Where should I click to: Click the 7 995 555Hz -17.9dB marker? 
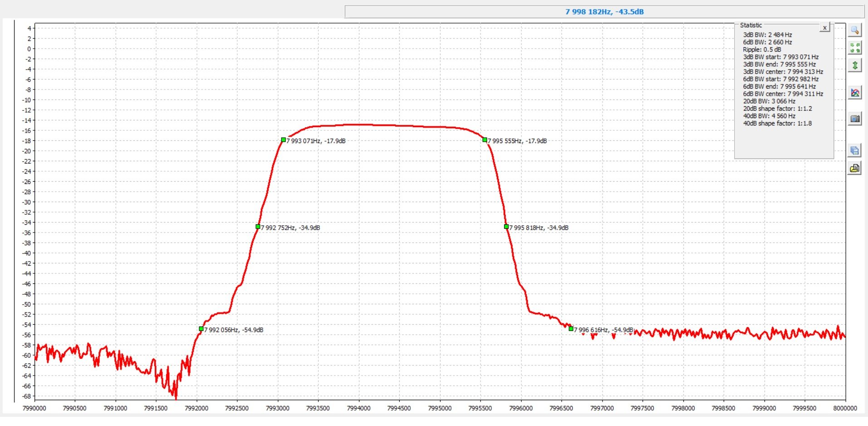(485, 140)
